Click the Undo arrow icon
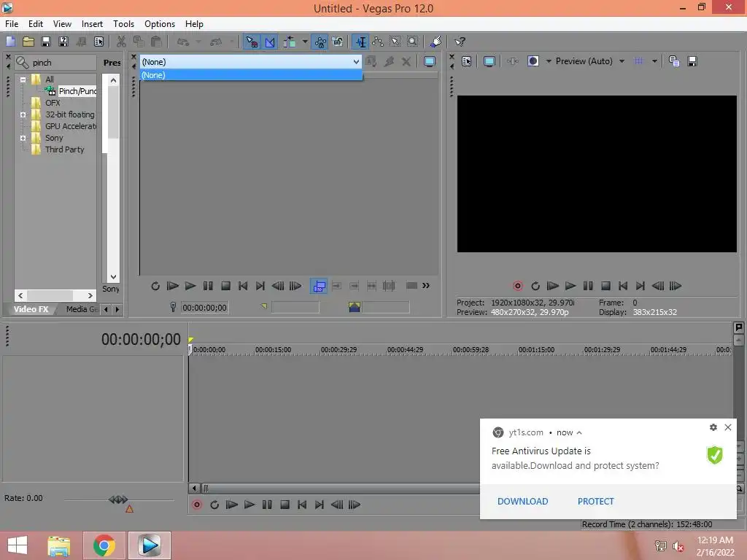This screenshot has height=560, width=747. coord(183,42)
